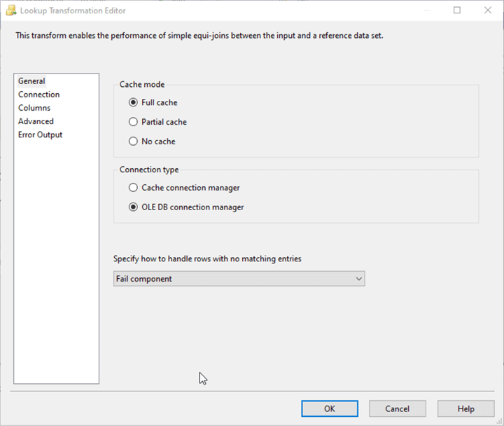
Task: Go to the Columns page
Action: pos(34,108)
